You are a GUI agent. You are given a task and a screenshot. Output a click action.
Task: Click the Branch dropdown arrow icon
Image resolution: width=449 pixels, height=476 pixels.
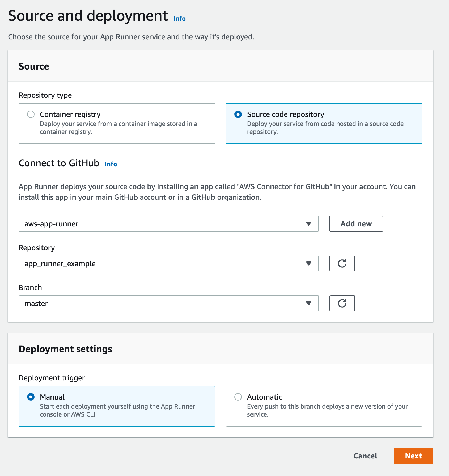pyautogui.click(x=308, y=303)
